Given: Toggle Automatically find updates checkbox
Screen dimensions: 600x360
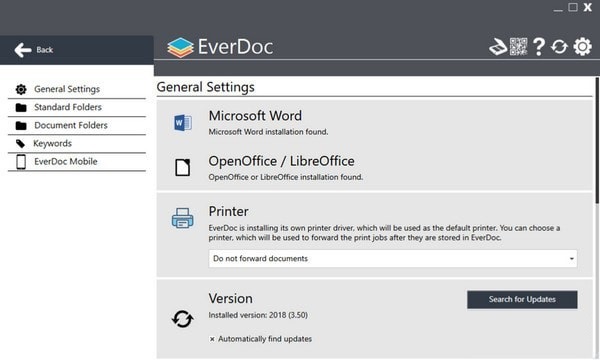Looking at the screenshot, I should [x=212, y=339].
